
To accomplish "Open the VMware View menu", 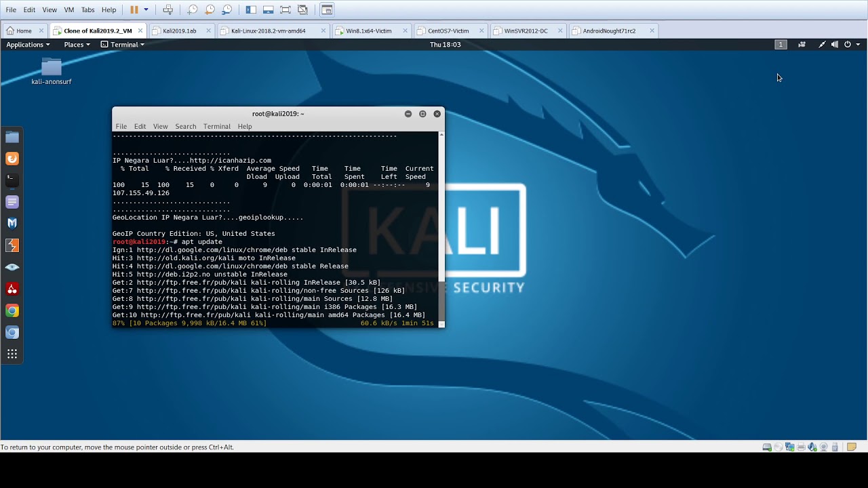I will point(50,9).
